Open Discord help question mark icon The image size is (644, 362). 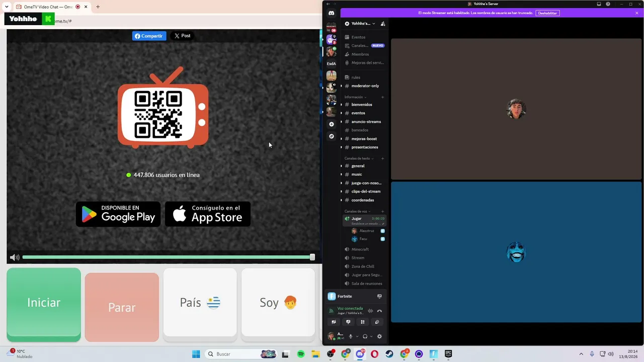tap(608, 4)
